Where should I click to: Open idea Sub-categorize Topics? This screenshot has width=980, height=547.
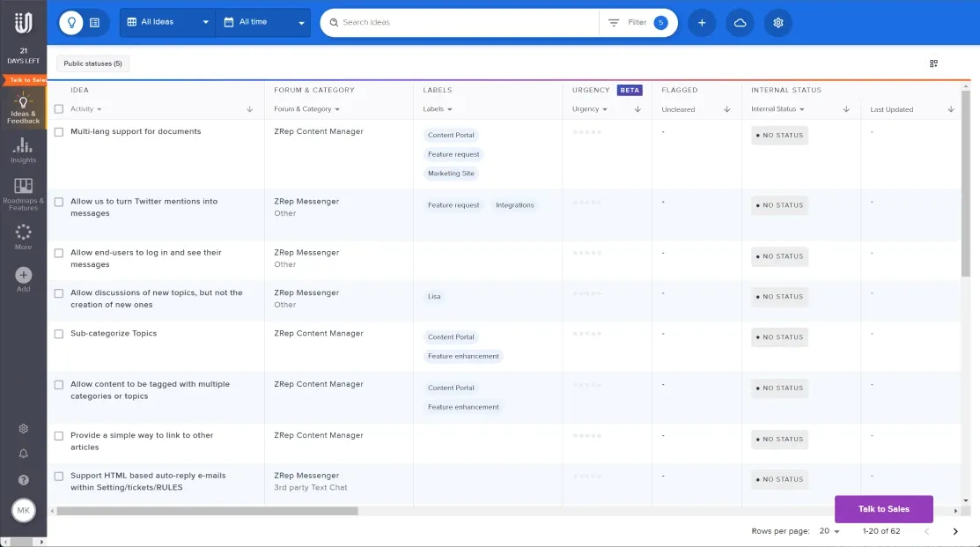point(114,333)
